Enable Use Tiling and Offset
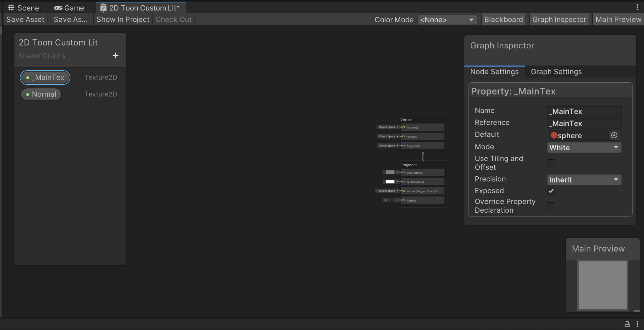The image size is (644, 330). (x=551, y=163)
